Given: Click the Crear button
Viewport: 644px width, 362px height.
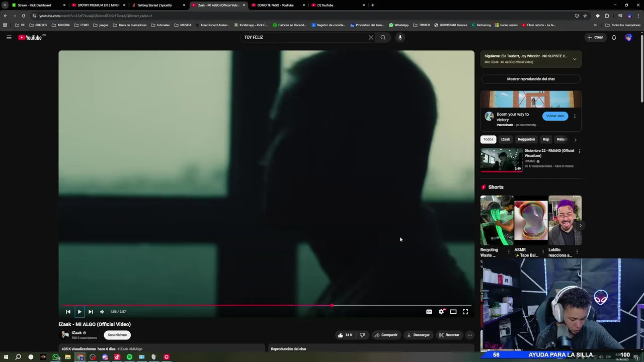Looking at the screenshot, I should pos(595,37).
